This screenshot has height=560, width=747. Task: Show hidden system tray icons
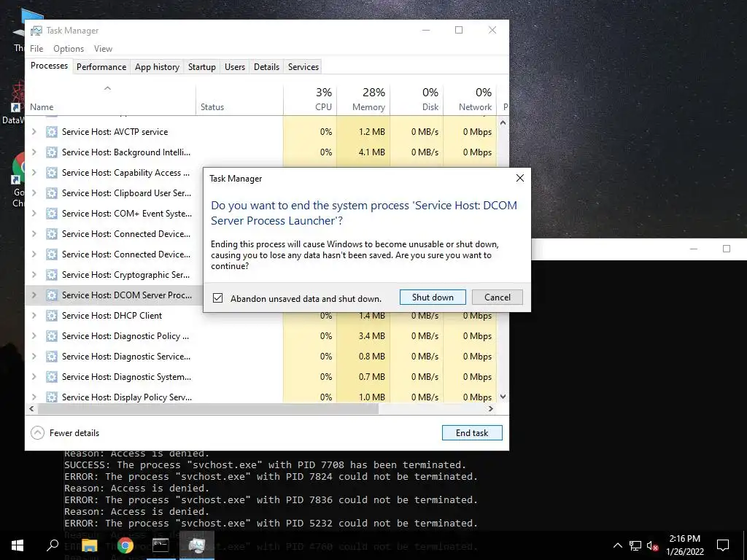[x=617, y=545]
